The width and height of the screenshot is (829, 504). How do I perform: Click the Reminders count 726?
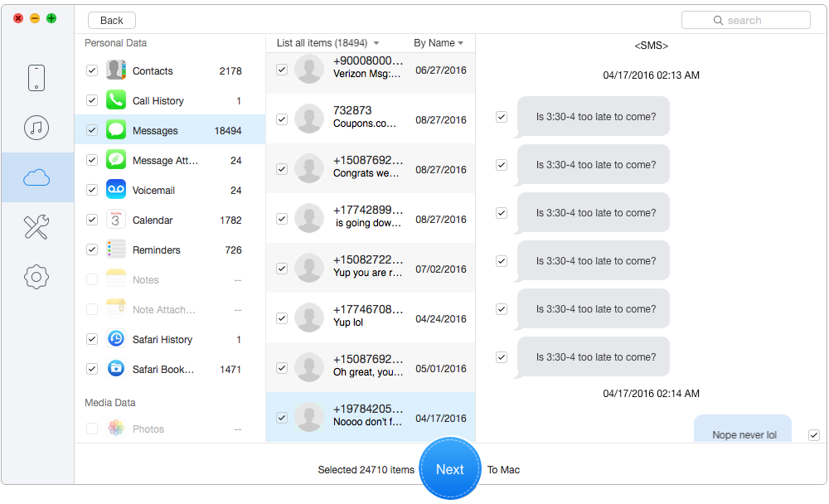[x=233, y=250]
